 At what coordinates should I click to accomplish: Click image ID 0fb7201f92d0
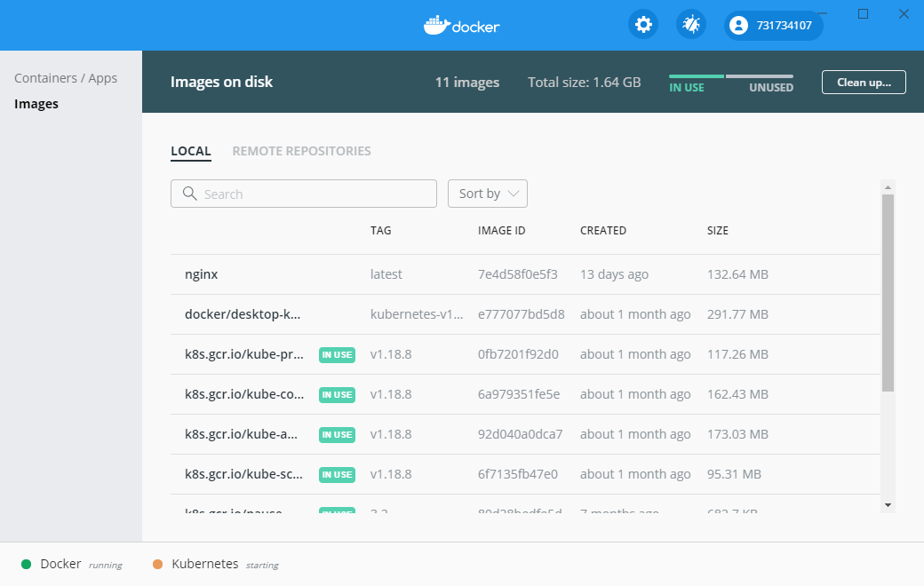click(518, 354)
